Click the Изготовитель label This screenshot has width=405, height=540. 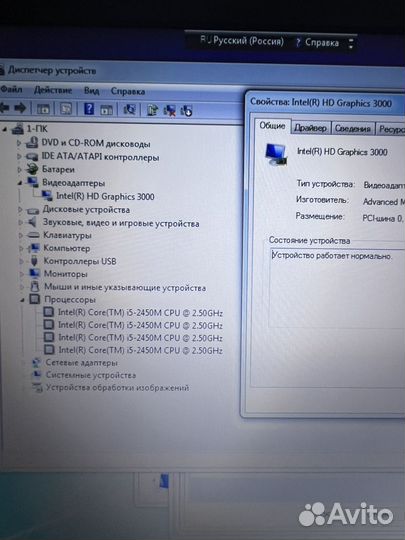pos(322,200)
